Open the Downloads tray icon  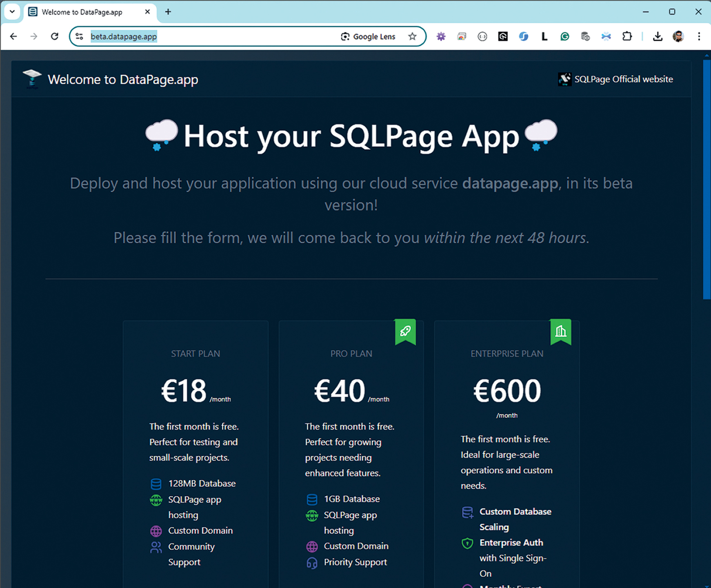click(x=657, y=37)
